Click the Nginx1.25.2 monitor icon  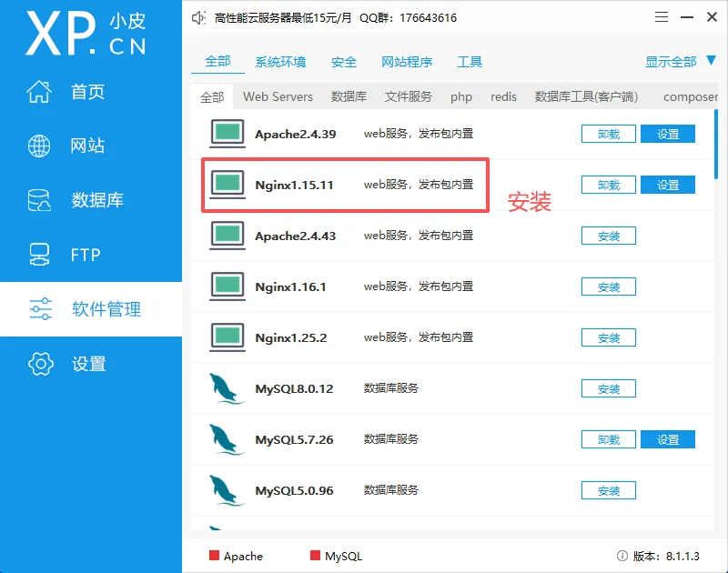(227, 337)
